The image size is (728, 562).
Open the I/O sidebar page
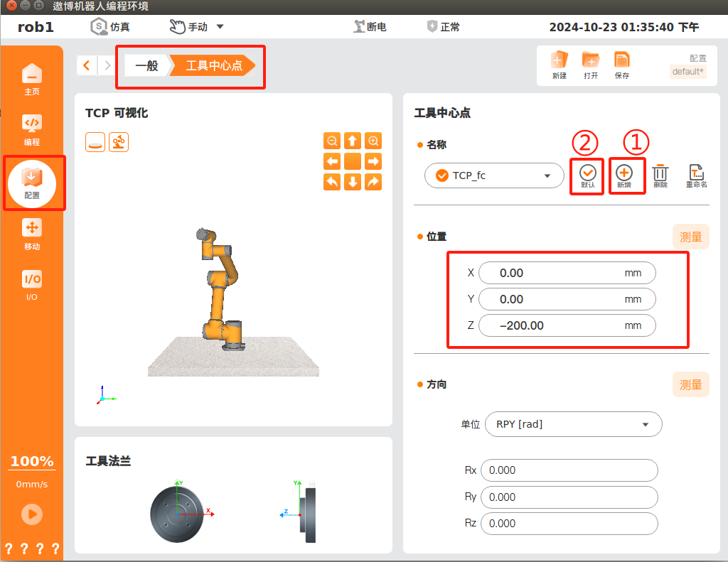pos(32,285)
